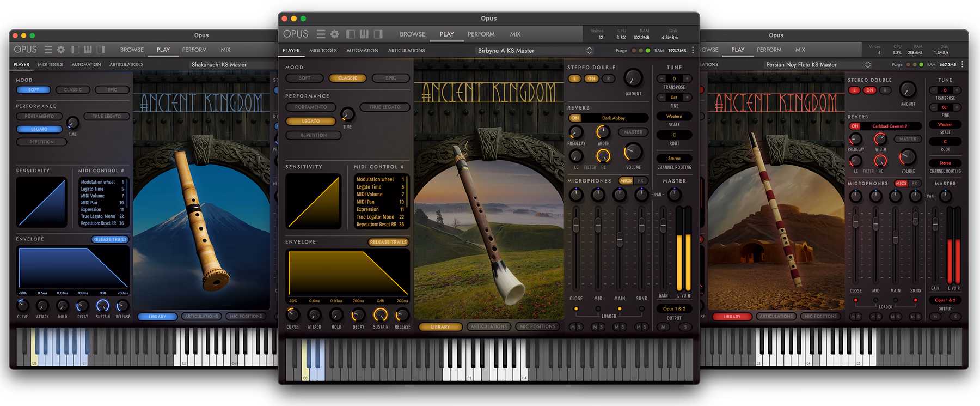This screenshot has width=980, height=406.
Task: Open instrument selector arrows beside Persian Ney Flute
Action: 868,64
